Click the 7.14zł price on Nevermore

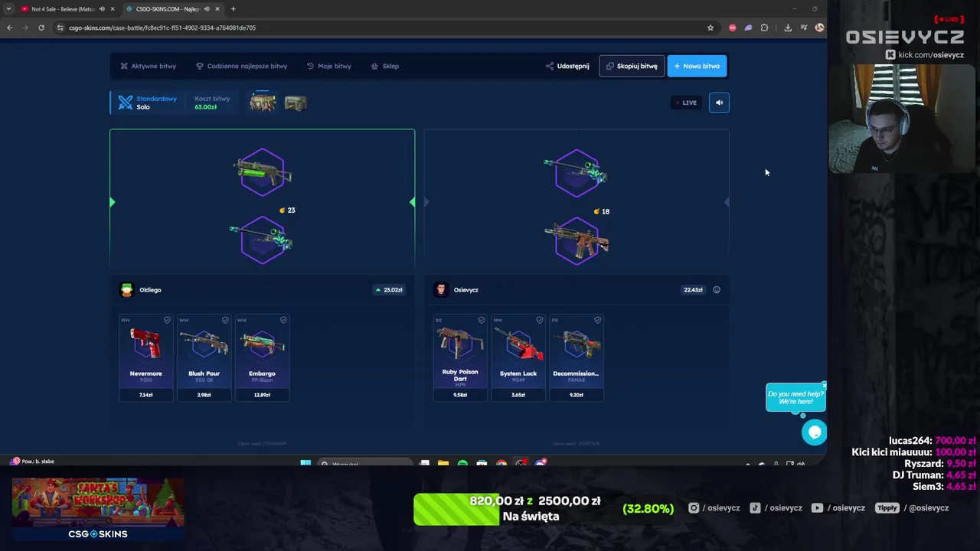click(x=145, y=395)
